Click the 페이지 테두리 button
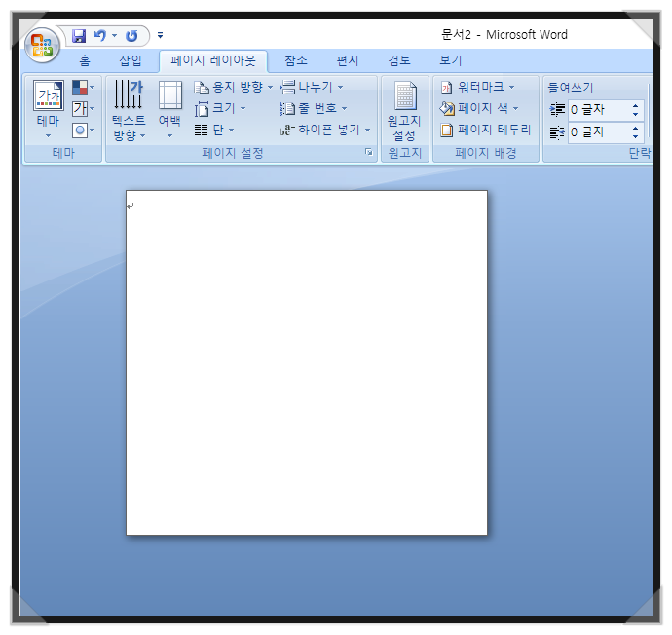Viewport: 672px width, 635px height. pyautogui.click(x=486, y=130)
